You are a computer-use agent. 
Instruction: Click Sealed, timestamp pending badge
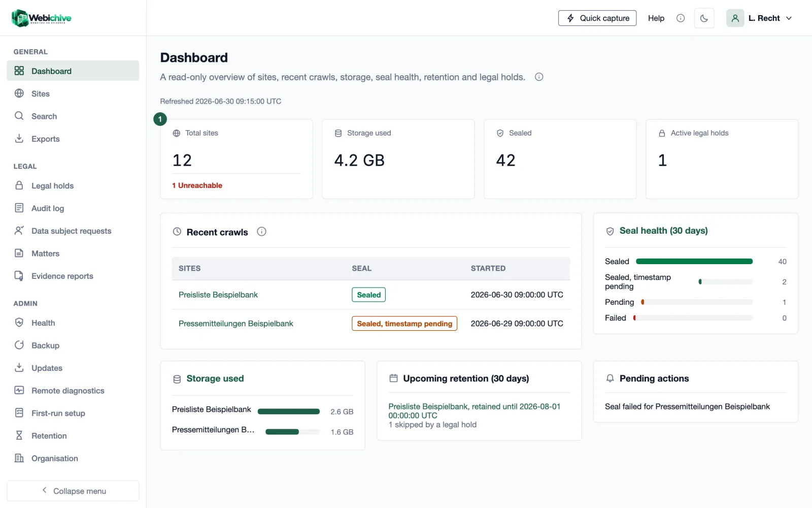tap(404, 324)
